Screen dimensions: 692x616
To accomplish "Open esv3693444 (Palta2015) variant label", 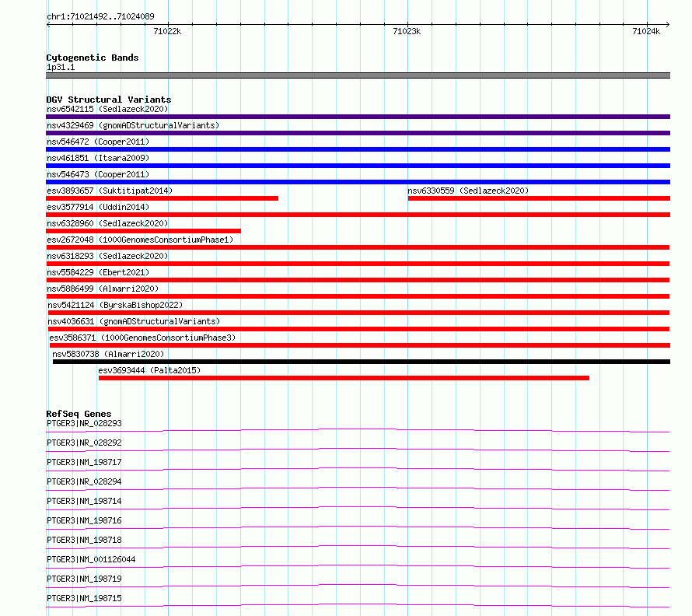I will (x=149, y=370).
